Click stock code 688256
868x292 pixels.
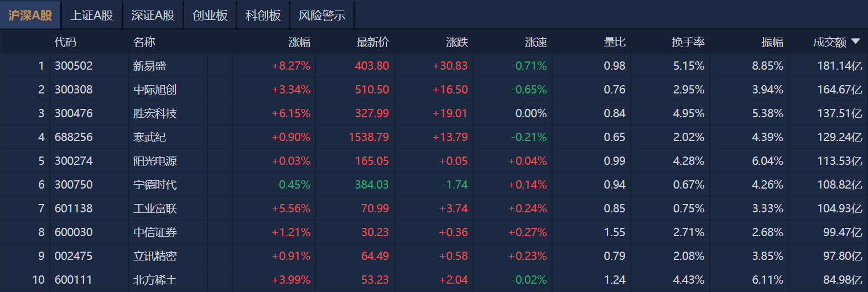[x=74, y=137]
